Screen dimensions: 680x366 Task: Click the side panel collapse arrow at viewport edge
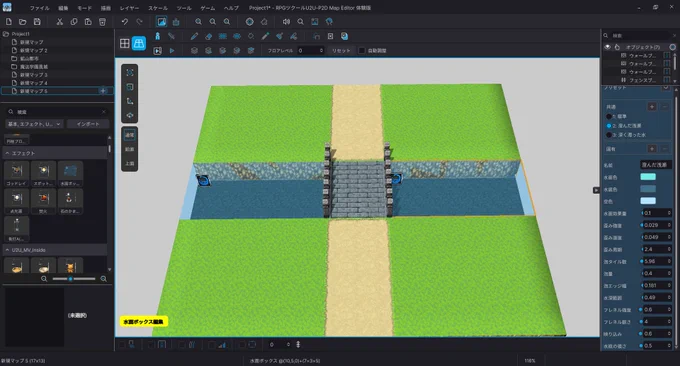596,190
